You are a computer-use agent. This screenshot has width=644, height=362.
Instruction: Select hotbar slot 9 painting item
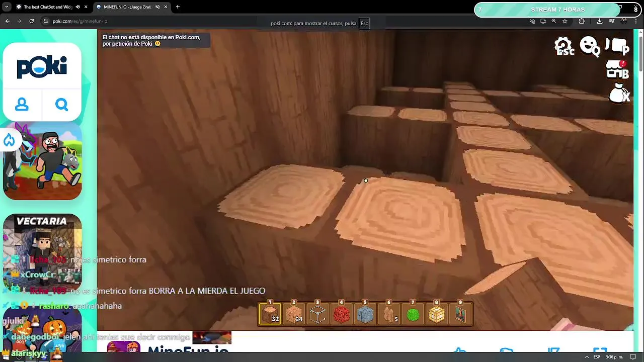click(x=460, y=314)
